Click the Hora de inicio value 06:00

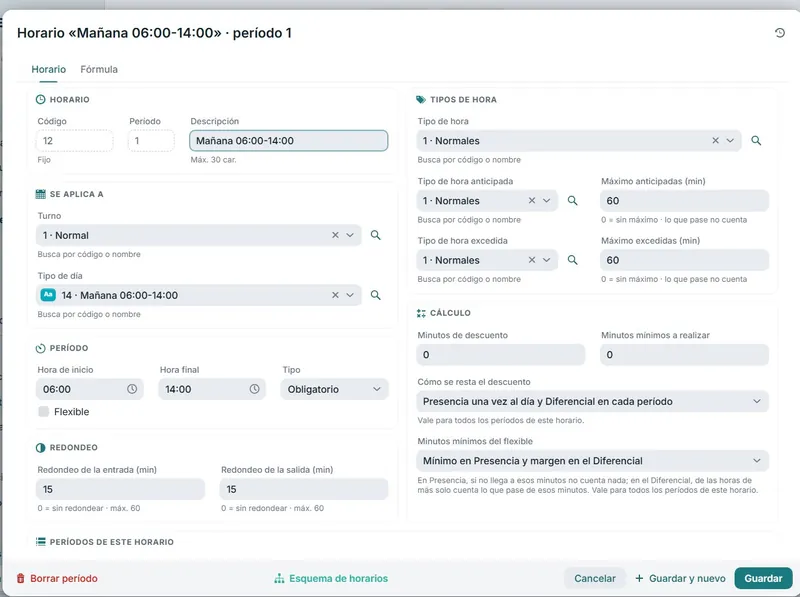click(57, 389)
